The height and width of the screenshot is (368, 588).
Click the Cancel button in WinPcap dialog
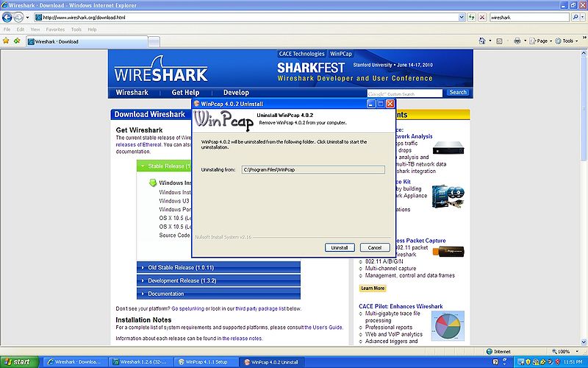(x=375, y=248)
